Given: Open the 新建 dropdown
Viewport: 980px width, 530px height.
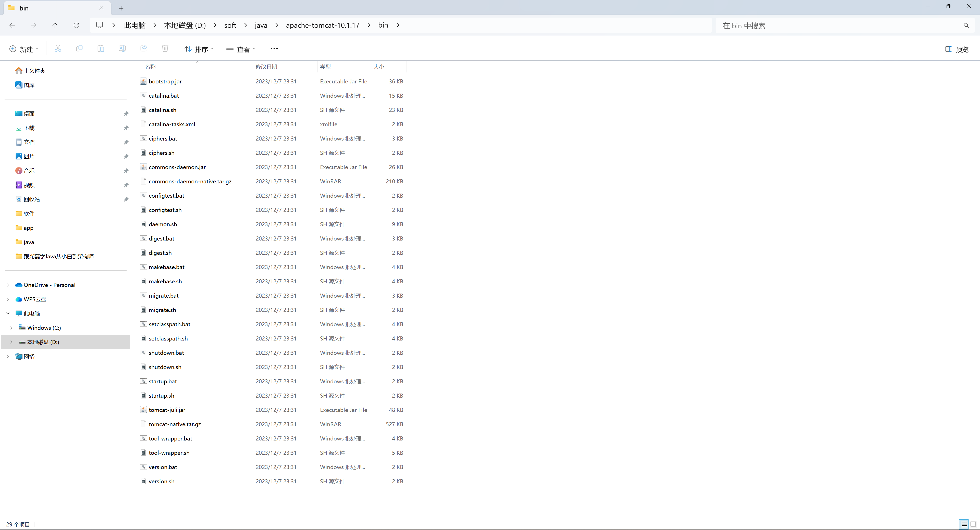Looking at the screenshot, I should tap(23, 49).
